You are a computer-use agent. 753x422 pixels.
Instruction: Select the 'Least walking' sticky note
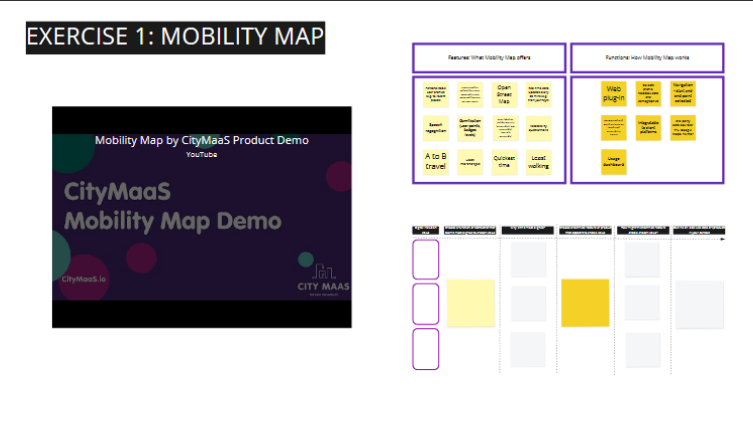(x=538, y=162)
